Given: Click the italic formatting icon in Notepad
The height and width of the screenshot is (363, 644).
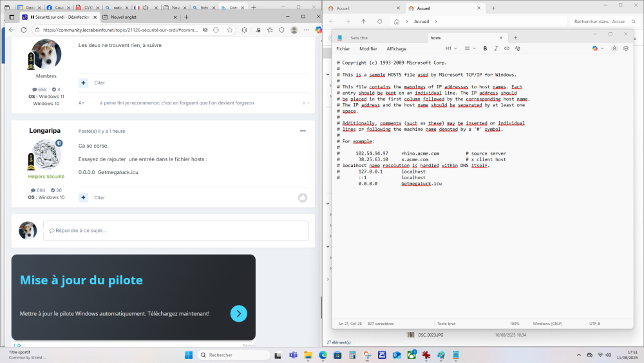Looking at the screenshot, I should click(x=496, y=48).
